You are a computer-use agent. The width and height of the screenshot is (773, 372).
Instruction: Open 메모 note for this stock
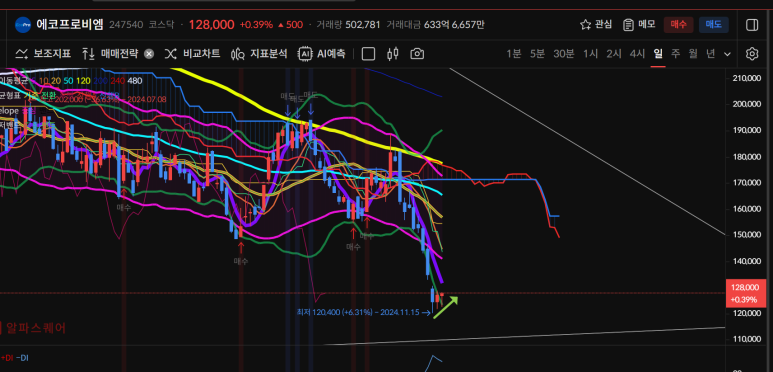coord(638,25)
